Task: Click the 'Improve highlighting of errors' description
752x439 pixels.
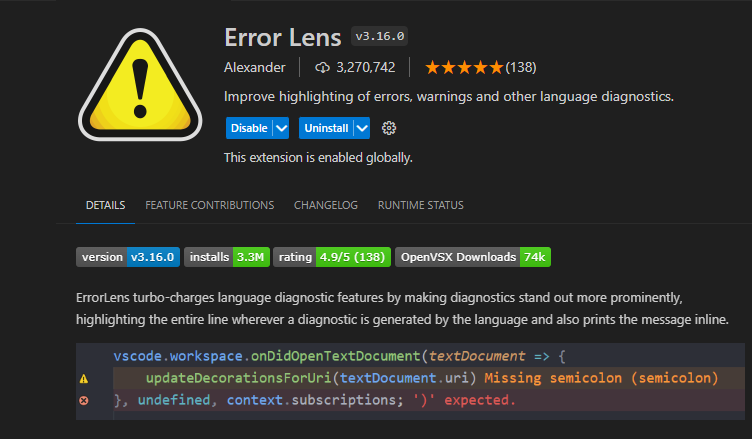Action: (449, 96)
